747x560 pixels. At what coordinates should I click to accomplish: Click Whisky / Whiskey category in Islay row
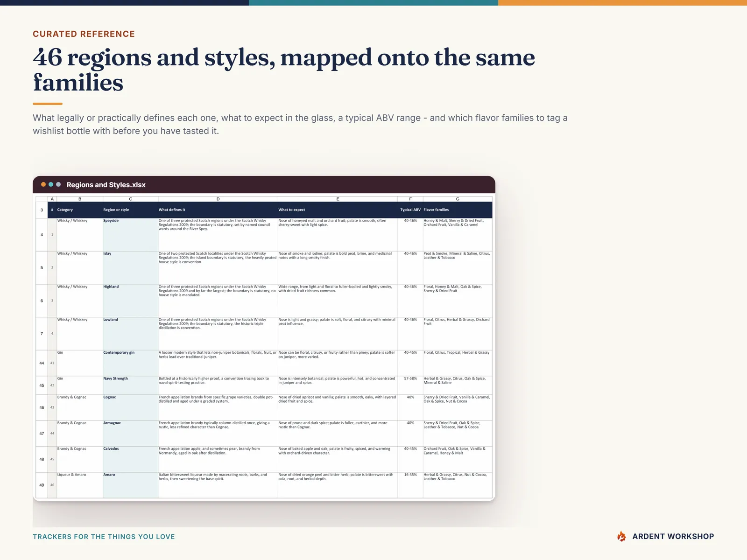point(80,268)
